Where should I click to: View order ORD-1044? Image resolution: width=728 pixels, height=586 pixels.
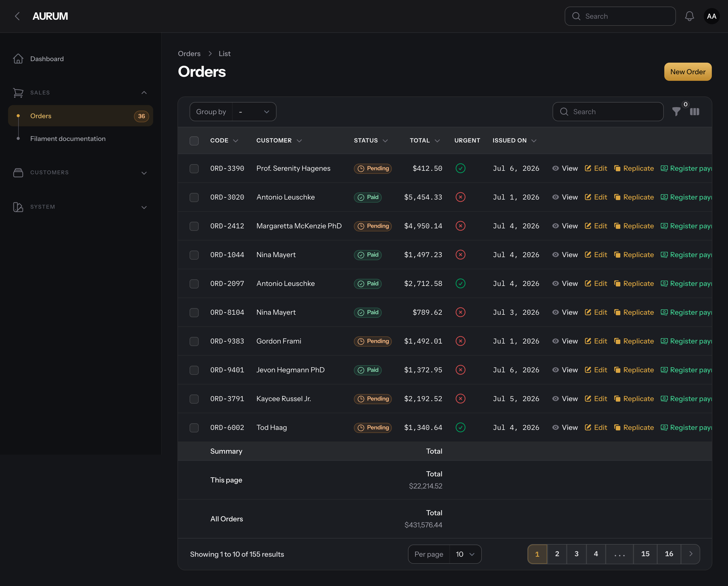coord(565,255)
